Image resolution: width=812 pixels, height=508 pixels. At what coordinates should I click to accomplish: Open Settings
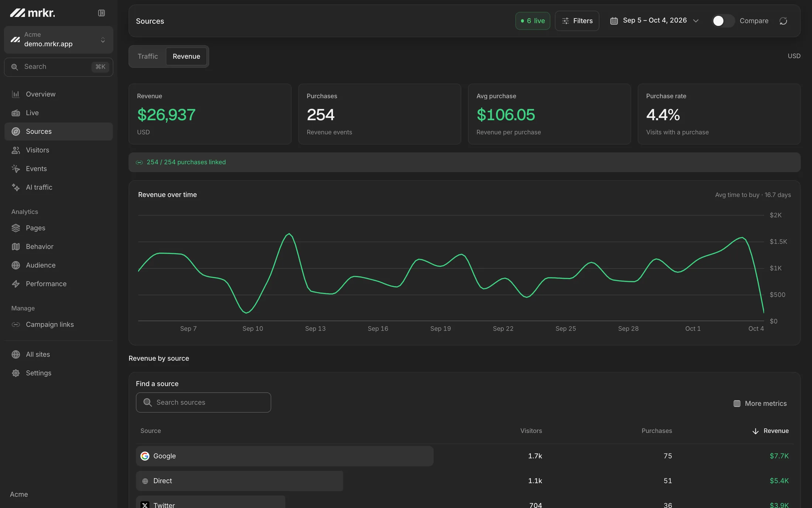click(58, 373)
